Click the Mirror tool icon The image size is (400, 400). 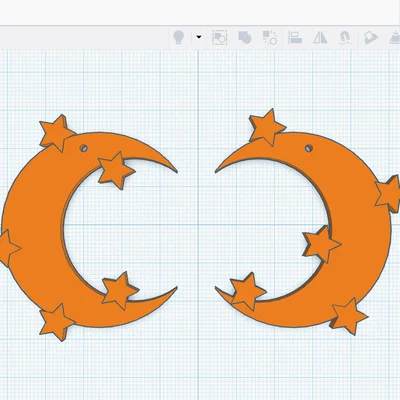(x=320, y=38)
